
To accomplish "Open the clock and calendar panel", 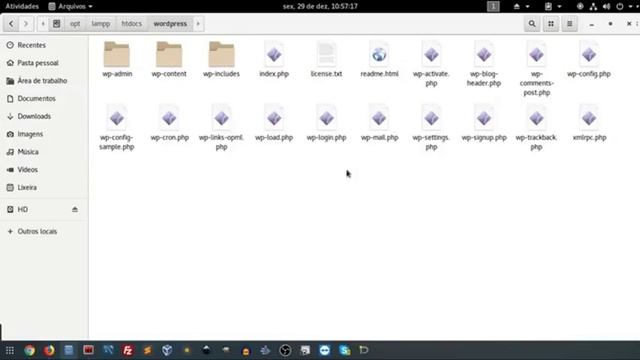I will coord(320,6).
